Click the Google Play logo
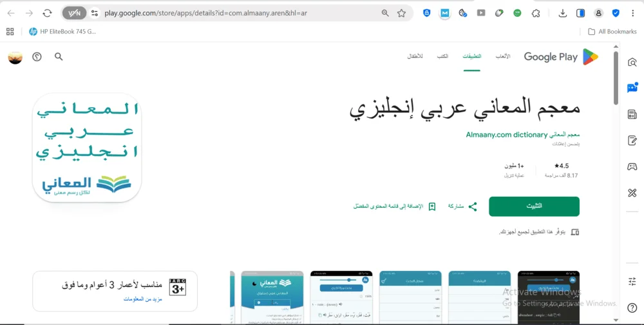The width and height of the screenshot is (644, 325). (x=561, y=57)
